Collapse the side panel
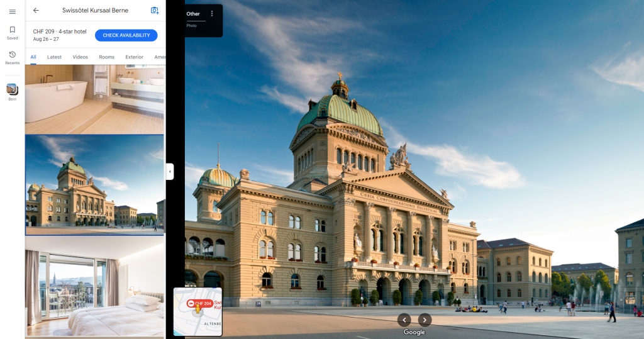 tap(170, 171)
